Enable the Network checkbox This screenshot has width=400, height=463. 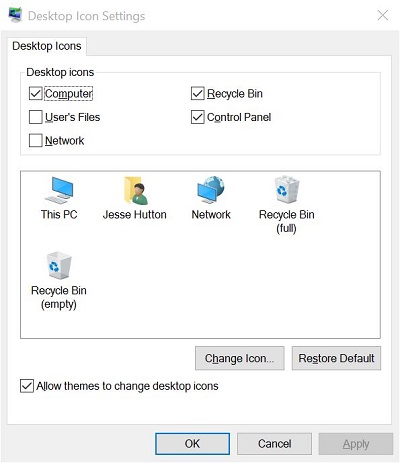[36, 141]
